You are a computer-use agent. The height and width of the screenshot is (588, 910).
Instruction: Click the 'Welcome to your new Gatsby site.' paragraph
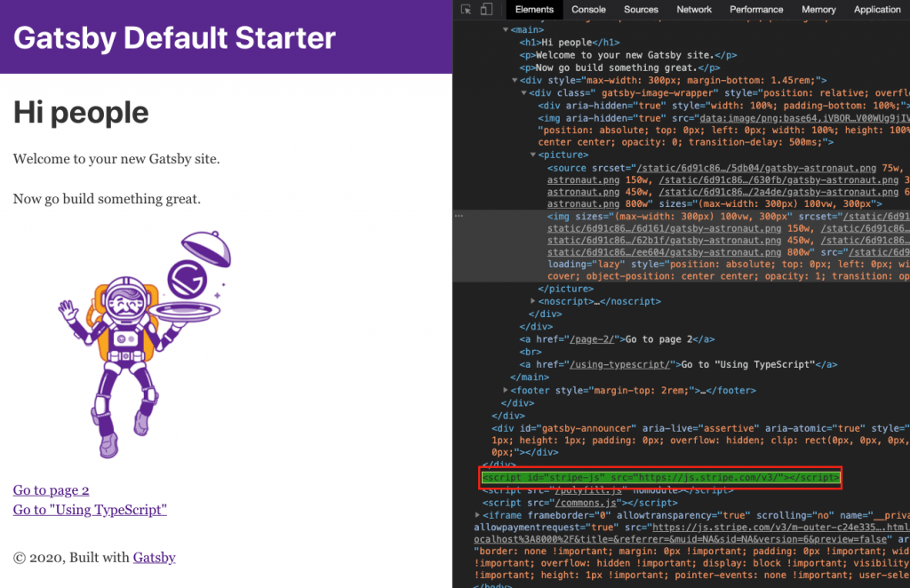(116, 159)
